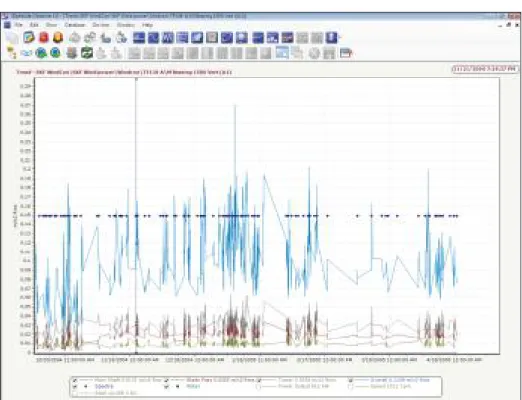Click the red-accented window icon ending second toolbar row
Image resolution: width=522 pixels, height=400 pixels.
click(346, 53)
